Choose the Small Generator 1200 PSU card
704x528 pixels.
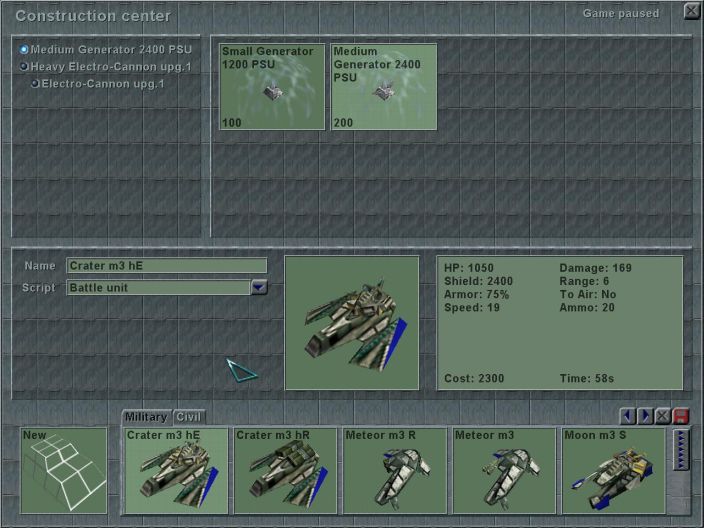pyautogui.click(x=272, y=87)
